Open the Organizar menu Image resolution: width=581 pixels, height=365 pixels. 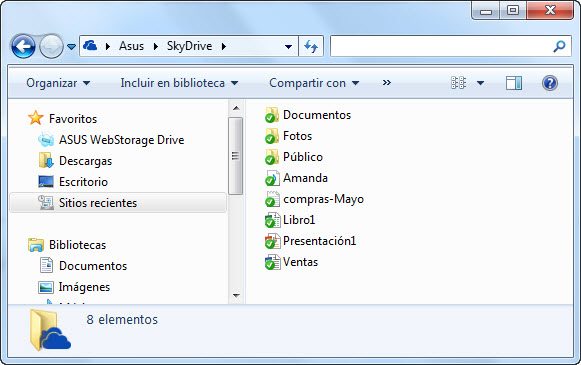(x=58, y=83)
